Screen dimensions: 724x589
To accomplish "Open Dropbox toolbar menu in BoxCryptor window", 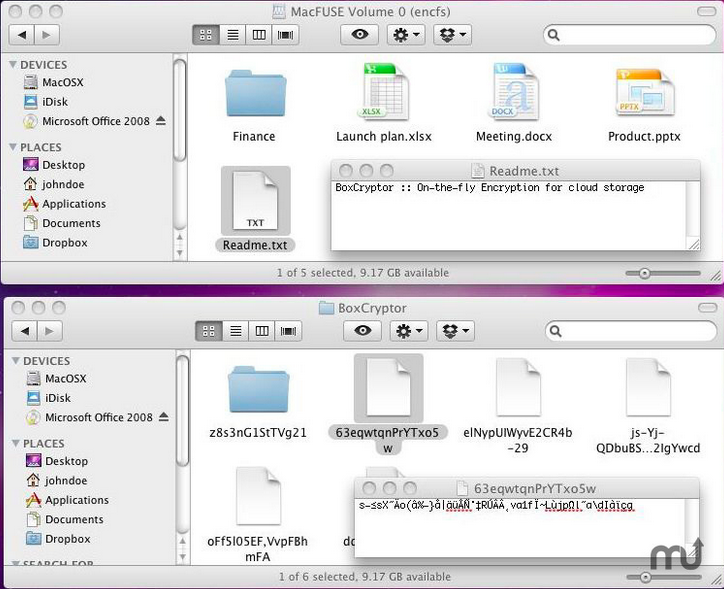I will (x=455, y=331).
